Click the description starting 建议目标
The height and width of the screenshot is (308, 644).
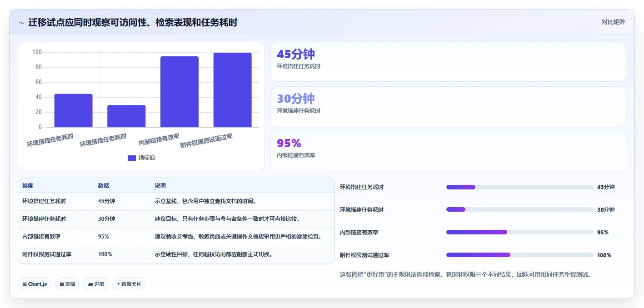[227, 219]
